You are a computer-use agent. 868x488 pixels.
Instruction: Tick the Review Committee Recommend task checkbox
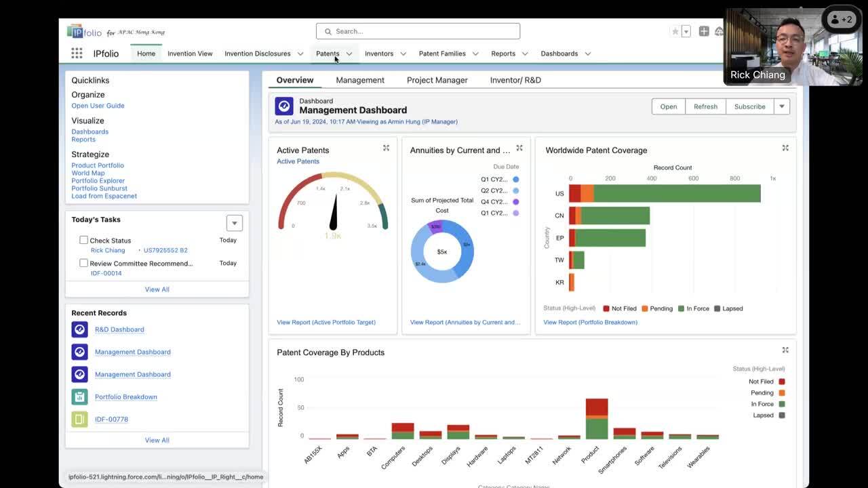pyautogui.click(x=83, y=263)
